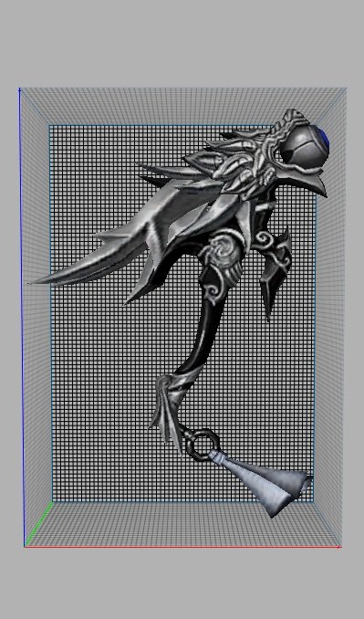Select the red axis arrow endpoint

[339, 547]
